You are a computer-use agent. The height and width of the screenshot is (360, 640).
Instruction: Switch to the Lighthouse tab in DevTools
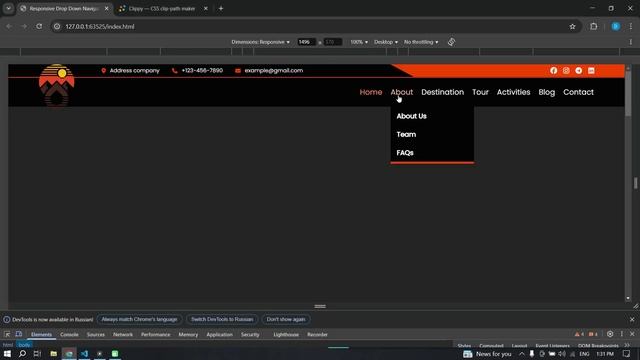coord(286,334)
